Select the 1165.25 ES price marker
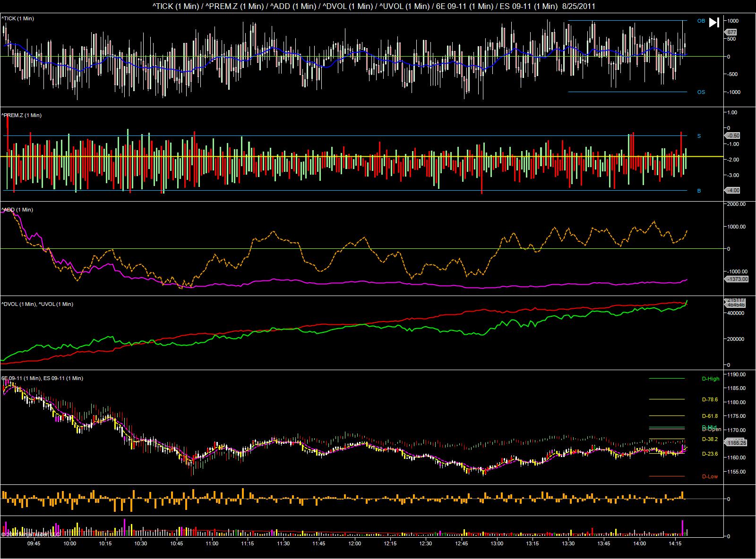 point(736,443)
